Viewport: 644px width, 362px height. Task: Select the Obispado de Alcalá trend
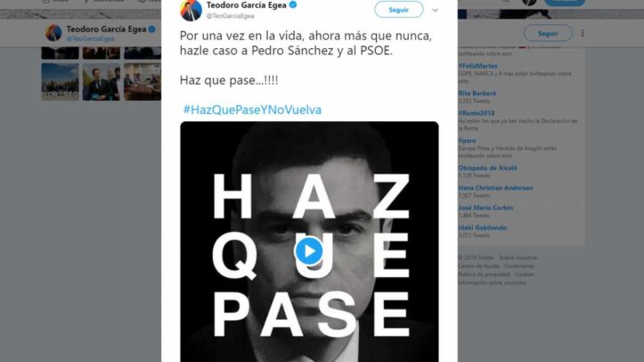487,168
